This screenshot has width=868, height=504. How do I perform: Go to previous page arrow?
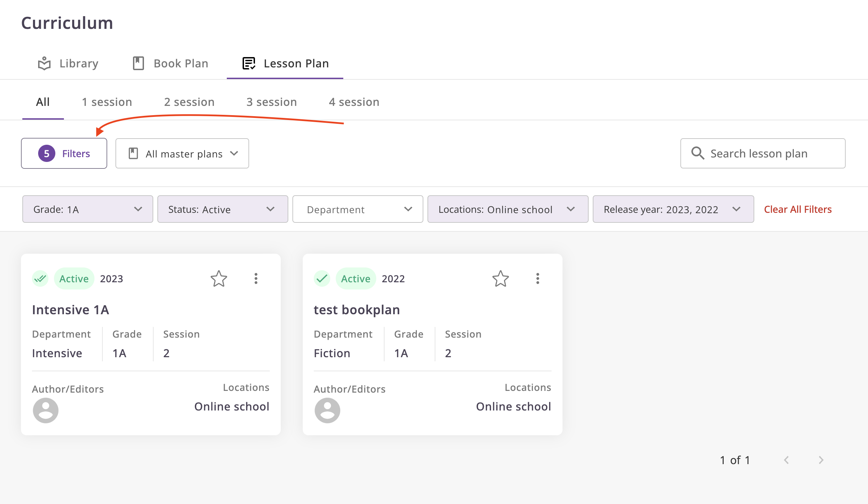[786, 460]
